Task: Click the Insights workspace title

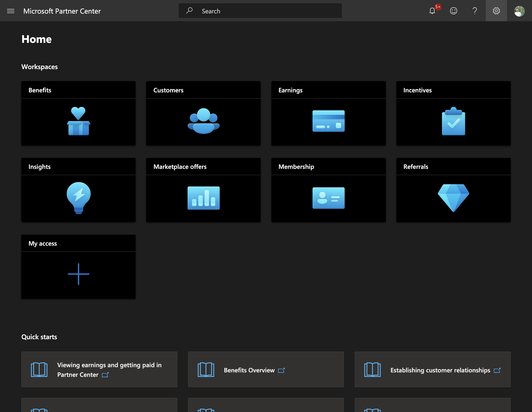Action: [x=39, y=167]
